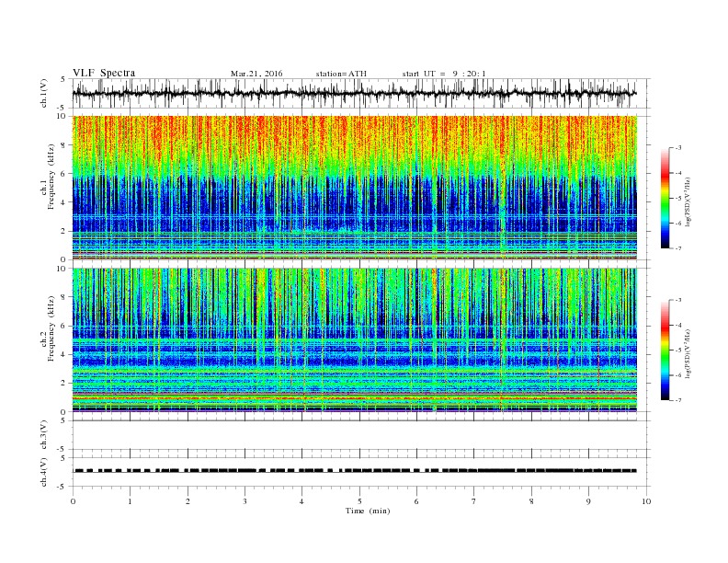Click the ch.2 spectrogram colorbar
Screen dimensions: 728x563
[x=665, y=350]
